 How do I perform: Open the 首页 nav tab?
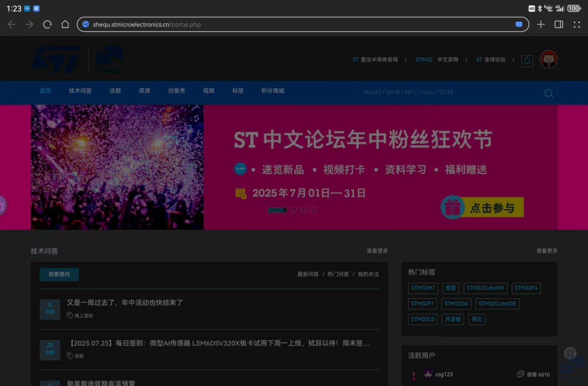[45, 91]
